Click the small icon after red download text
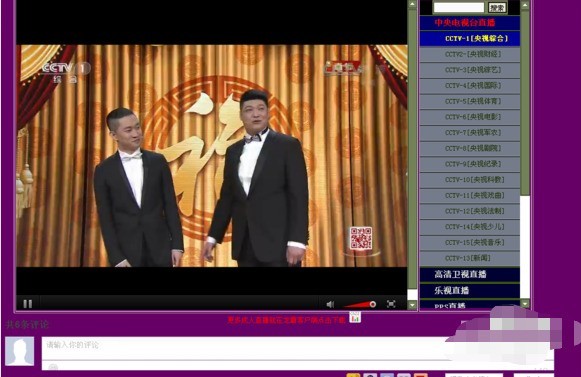 click(x=355, y=318)
